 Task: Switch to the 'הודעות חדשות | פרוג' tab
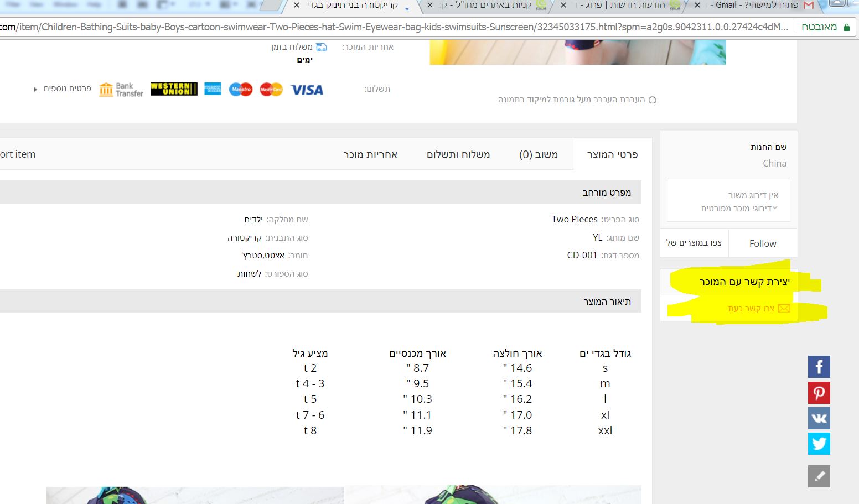click(x=621, y=5)
